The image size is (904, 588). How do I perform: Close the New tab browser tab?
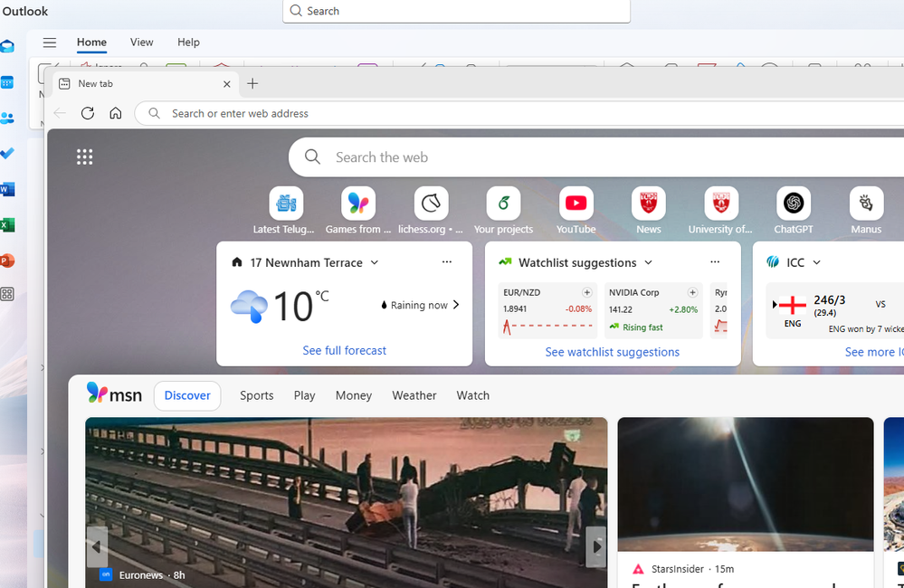coord(226,84)
